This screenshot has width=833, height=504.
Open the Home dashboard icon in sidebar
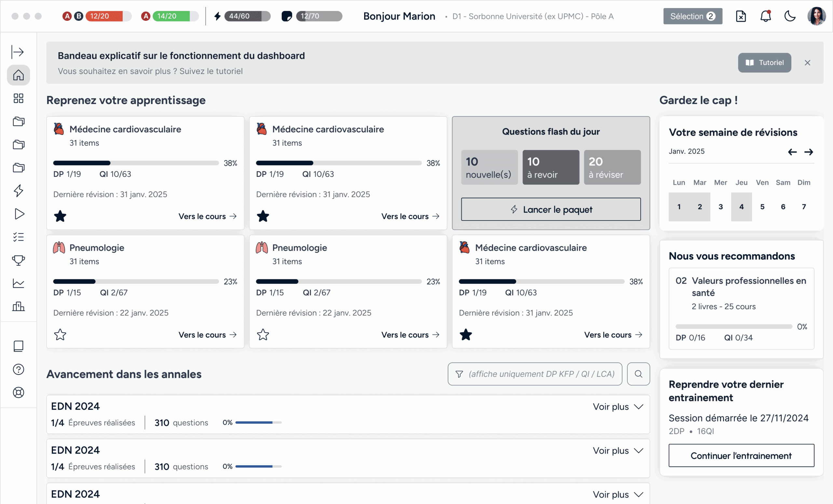tap(18, 75)
